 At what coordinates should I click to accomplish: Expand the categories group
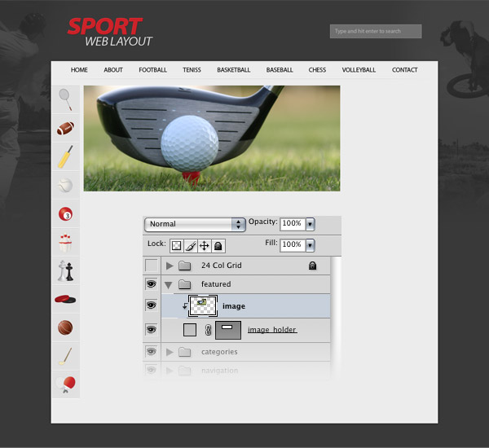point(170,352)
